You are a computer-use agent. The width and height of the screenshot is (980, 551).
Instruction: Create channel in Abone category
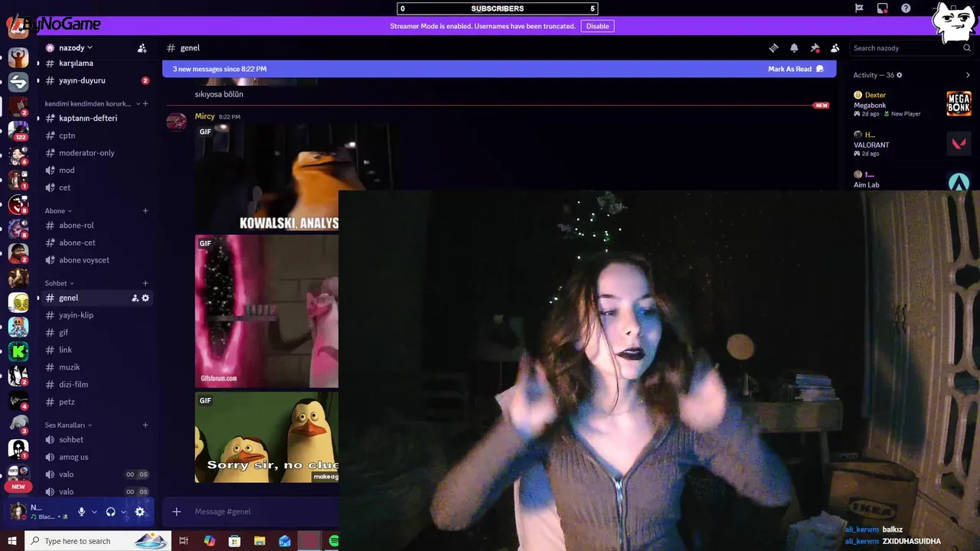[145, 210]
